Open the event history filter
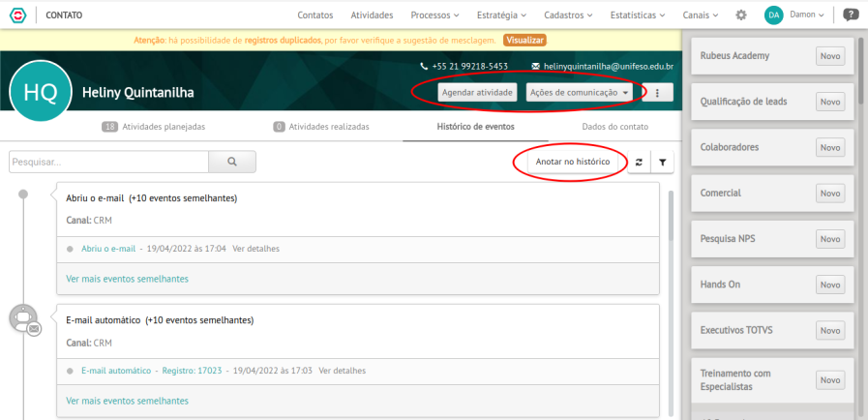868x420 pixels. [x=662, y=163]
